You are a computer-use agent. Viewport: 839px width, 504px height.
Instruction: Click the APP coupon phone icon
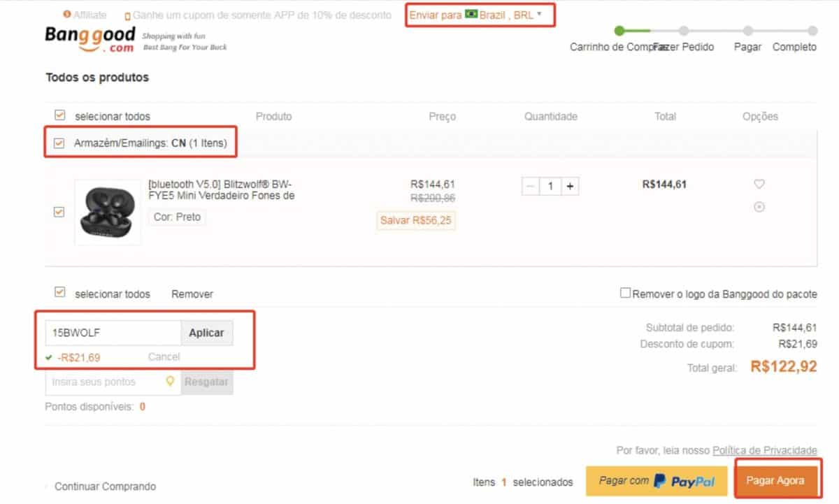click(x=127, y=15)
